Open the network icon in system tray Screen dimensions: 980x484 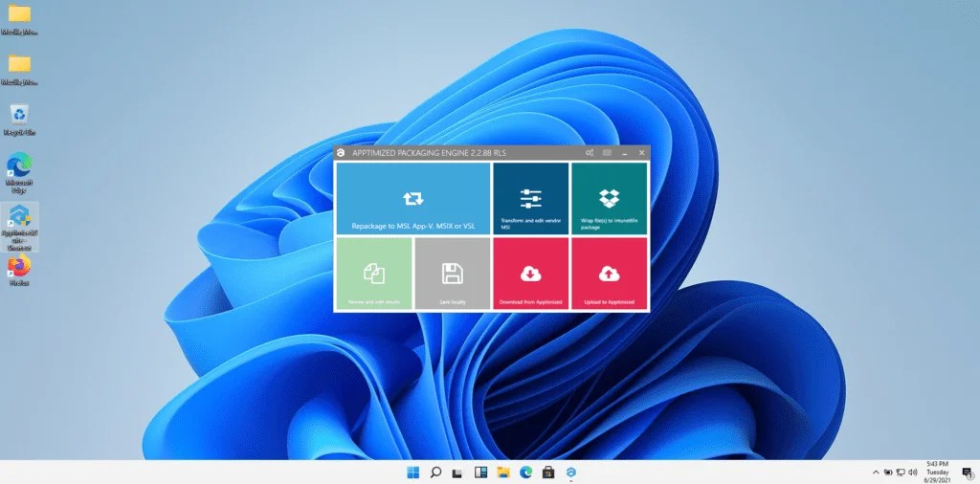tap(901, 473)
